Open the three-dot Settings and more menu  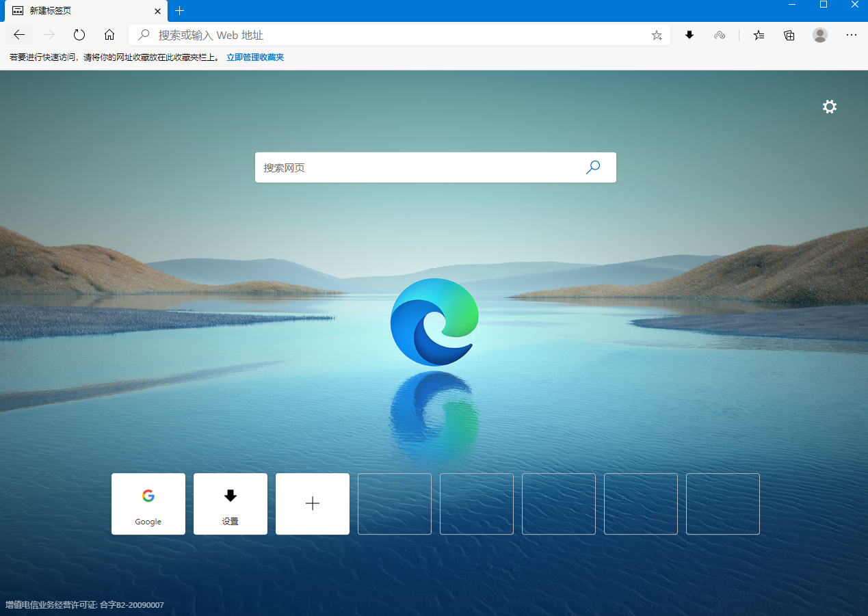tap(852, 35)
